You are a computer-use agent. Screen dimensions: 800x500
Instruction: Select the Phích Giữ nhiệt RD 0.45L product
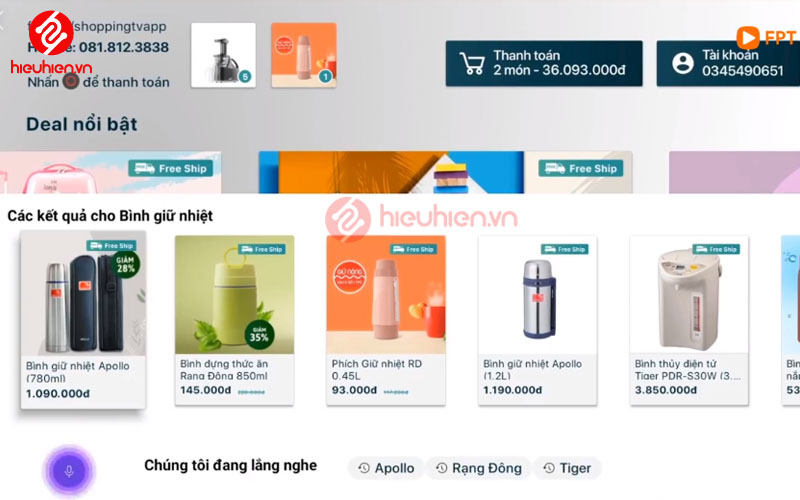tap(386, 320)
